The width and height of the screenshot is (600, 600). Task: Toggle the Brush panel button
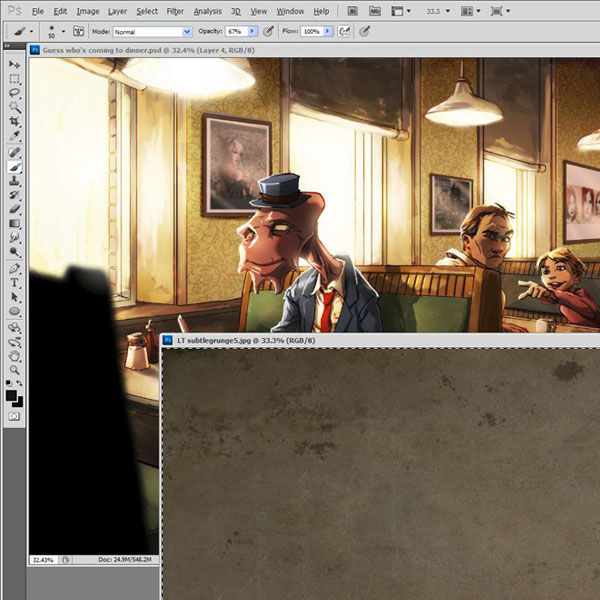[78, 31]
